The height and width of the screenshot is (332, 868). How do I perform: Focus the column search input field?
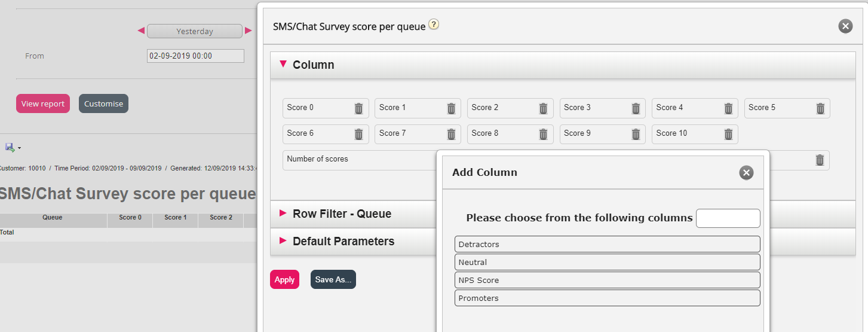pos(728,218)
